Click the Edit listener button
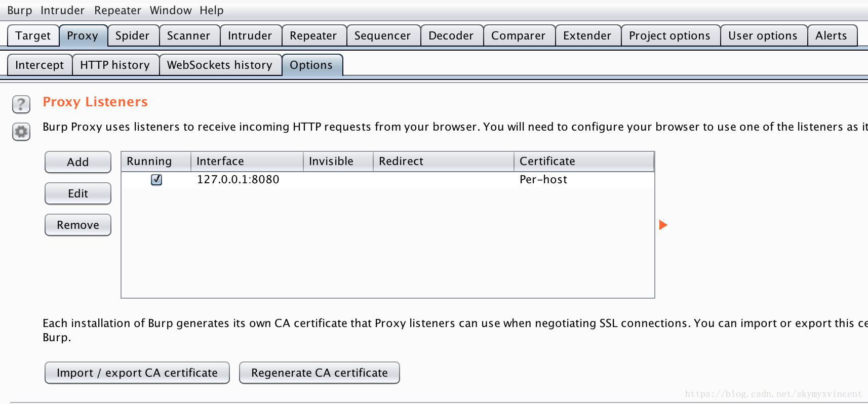The width and height of the screenshot is (868, 404). click(x=78, y=193)
